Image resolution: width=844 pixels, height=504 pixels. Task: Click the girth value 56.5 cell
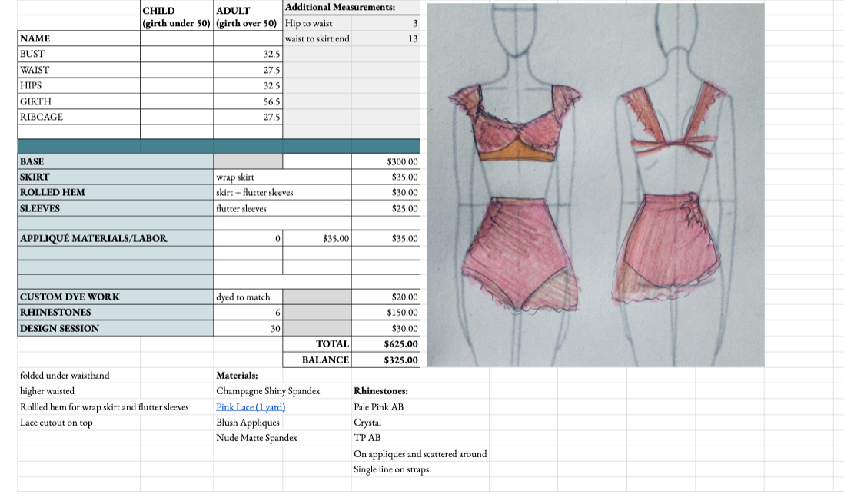coord(248,101)
